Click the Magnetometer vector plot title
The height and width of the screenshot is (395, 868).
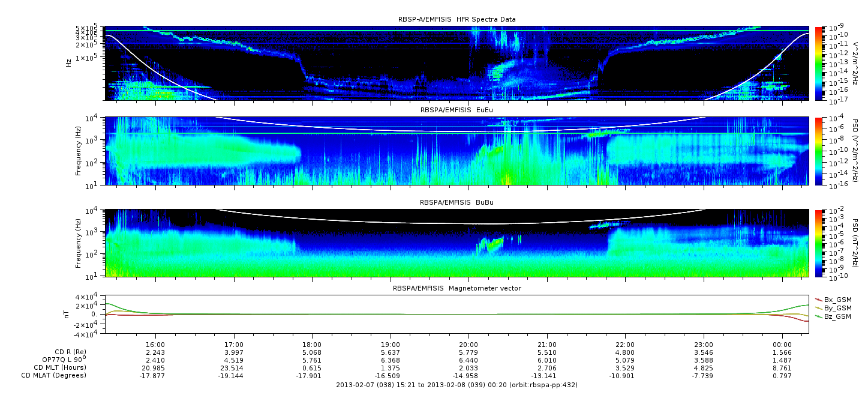point(456,289)
